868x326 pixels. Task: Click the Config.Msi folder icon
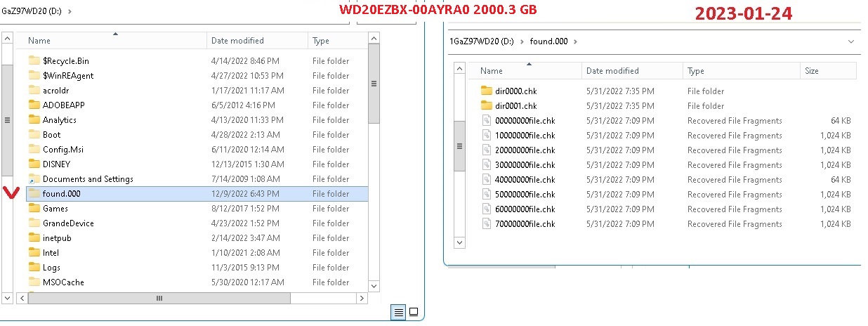pyautogui.click(x=34, y=150)
